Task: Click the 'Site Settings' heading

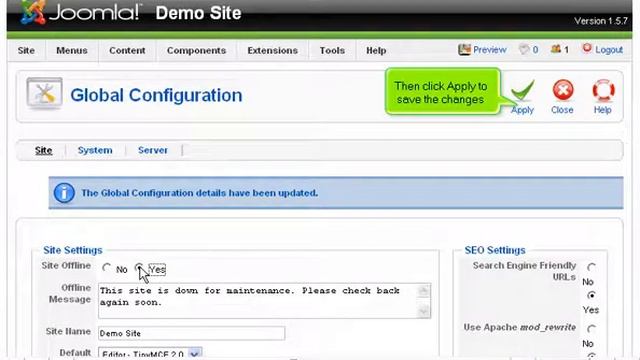Action: (x=73, y=250)
